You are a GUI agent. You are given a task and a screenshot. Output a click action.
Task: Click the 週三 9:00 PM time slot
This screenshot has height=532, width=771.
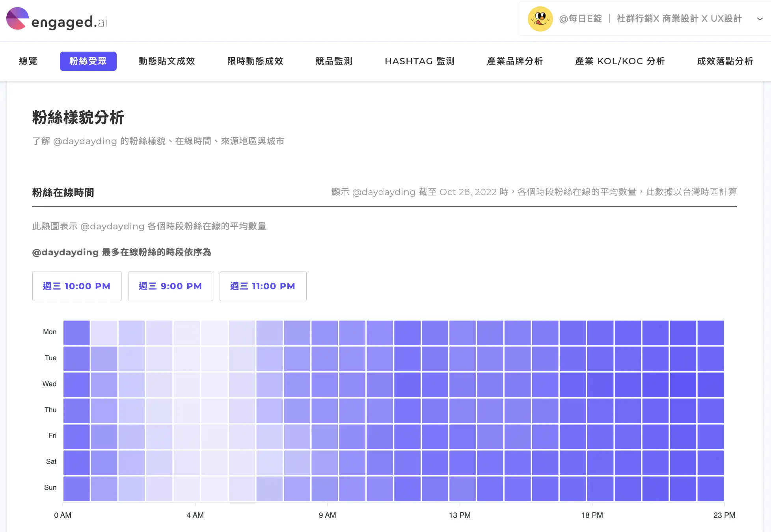pos(170,286)
